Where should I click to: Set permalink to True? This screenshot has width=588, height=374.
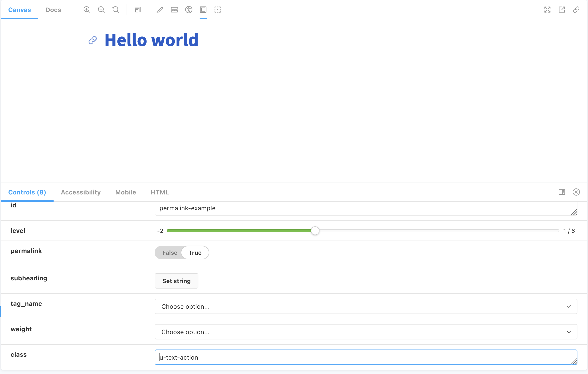pyautogui.click(x=195, y=253)
